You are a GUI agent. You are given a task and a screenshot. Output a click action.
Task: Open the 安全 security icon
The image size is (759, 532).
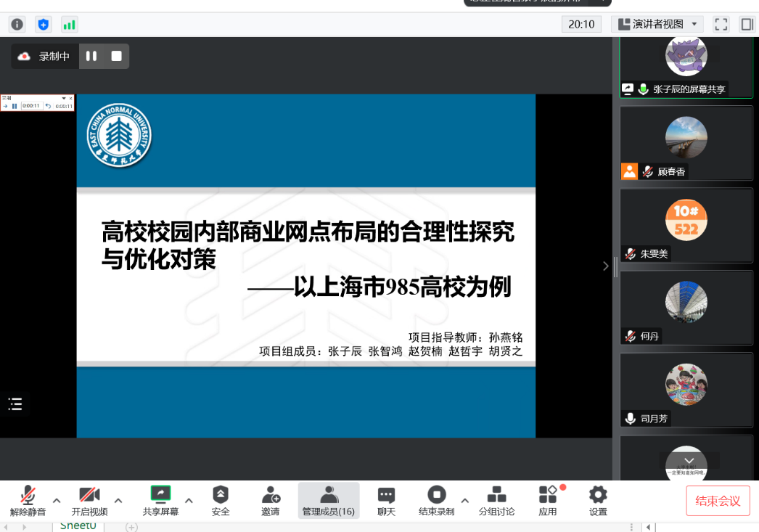221,500
